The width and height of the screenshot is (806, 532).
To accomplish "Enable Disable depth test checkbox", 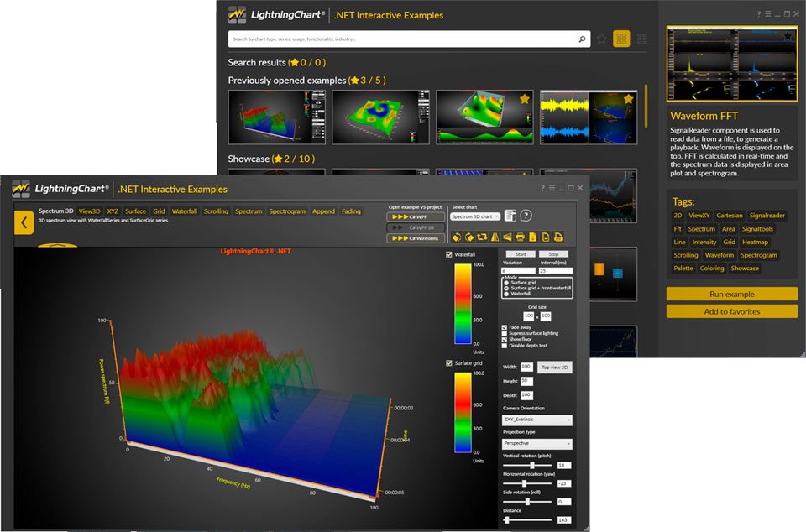I will pos(505,346).
